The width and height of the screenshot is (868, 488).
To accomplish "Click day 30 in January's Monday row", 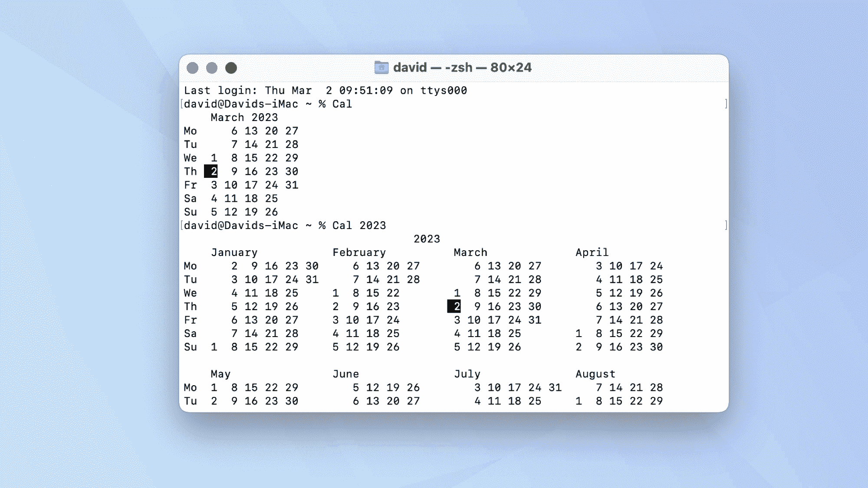I will 312,266.
